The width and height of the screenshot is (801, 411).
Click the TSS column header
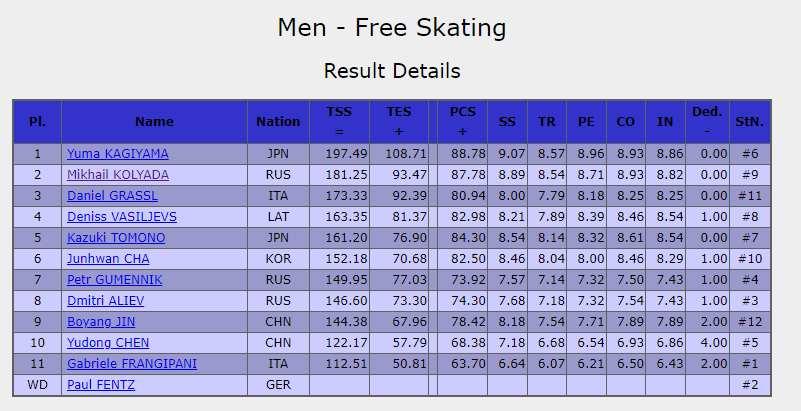tap(339, 121)
